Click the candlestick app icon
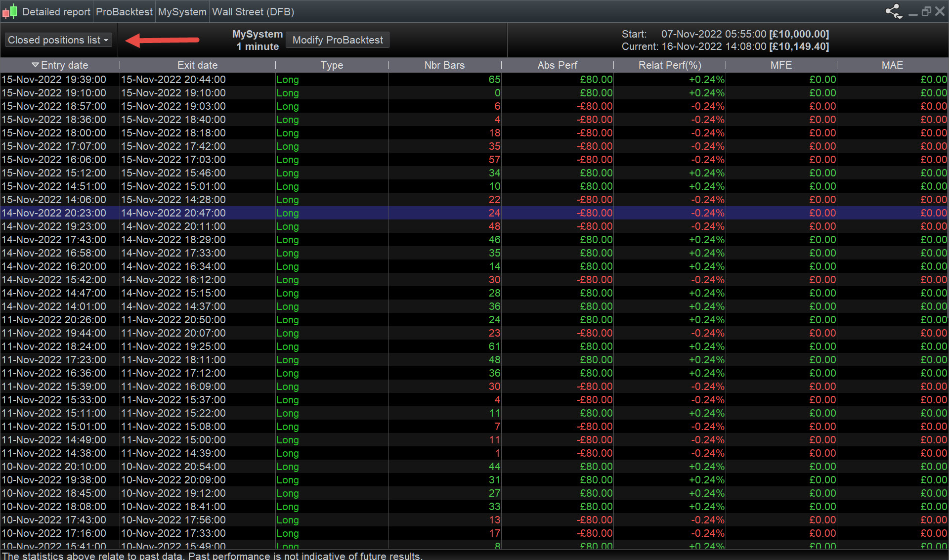 tap(10, 11)
